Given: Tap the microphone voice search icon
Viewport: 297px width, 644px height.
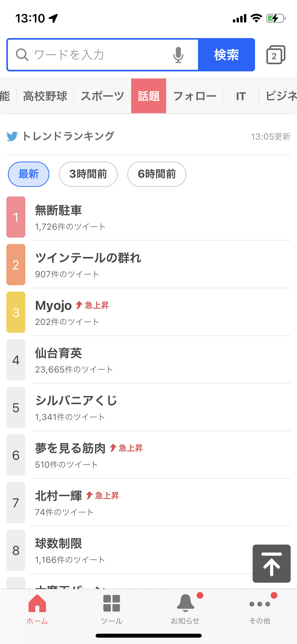Looking at the screenshot, I should tap(178, 55).
